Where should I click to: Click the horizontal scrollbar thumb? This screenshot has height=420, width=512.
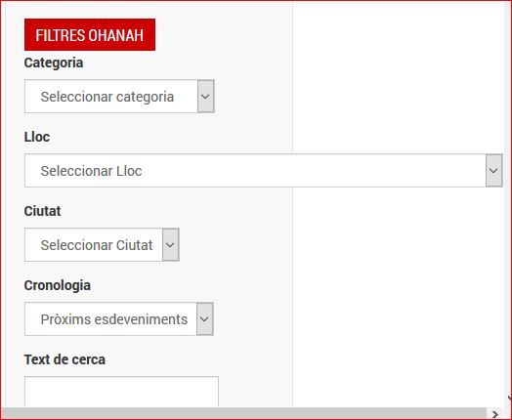coord(243,414)
